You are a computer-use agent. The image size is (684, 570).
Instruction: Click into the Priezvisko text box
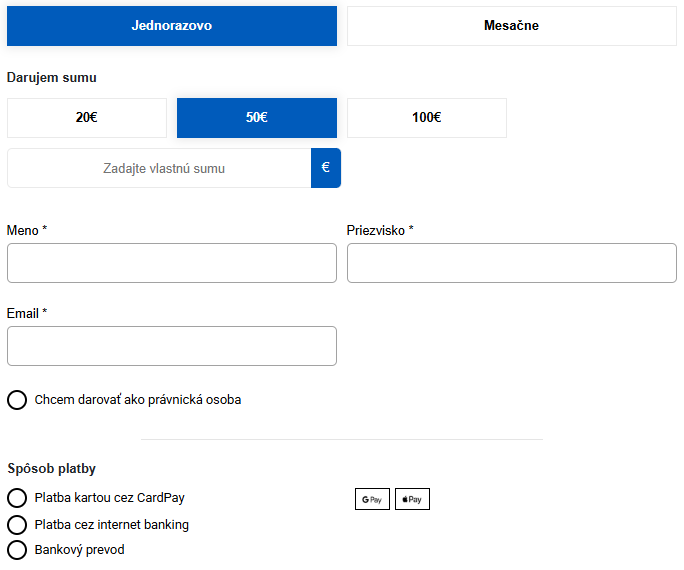click(x=512, y=263)
